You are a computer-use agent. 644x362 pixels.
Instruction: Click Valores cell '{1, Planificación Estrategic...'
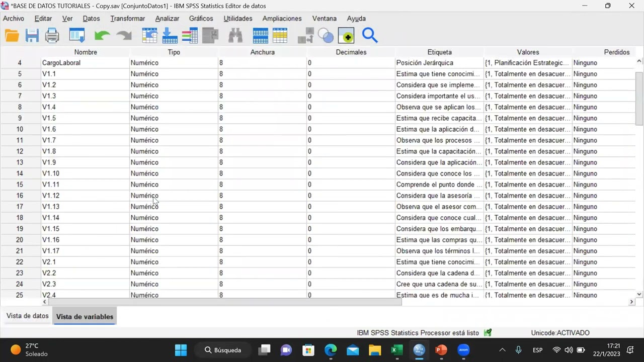pyautogui.click(x=528, y=63)
